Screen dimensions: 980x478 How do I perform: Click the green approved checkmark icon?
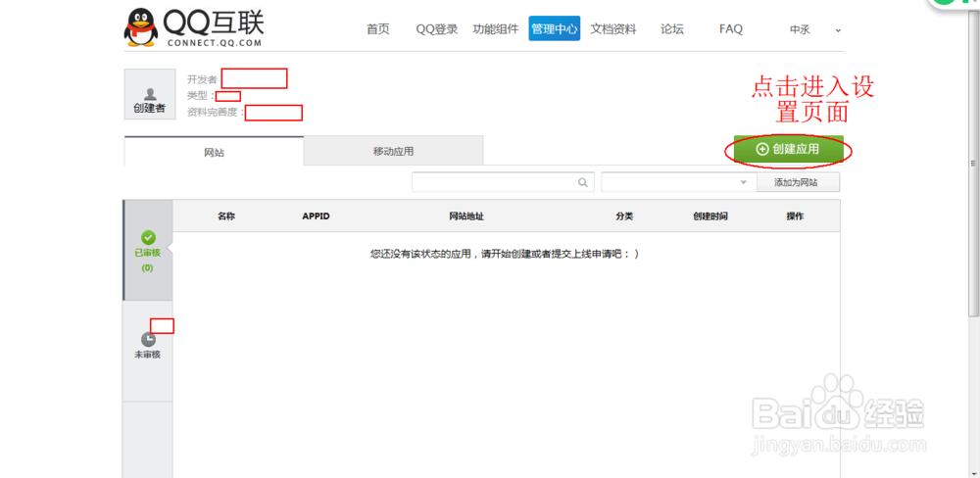(148, 237)
